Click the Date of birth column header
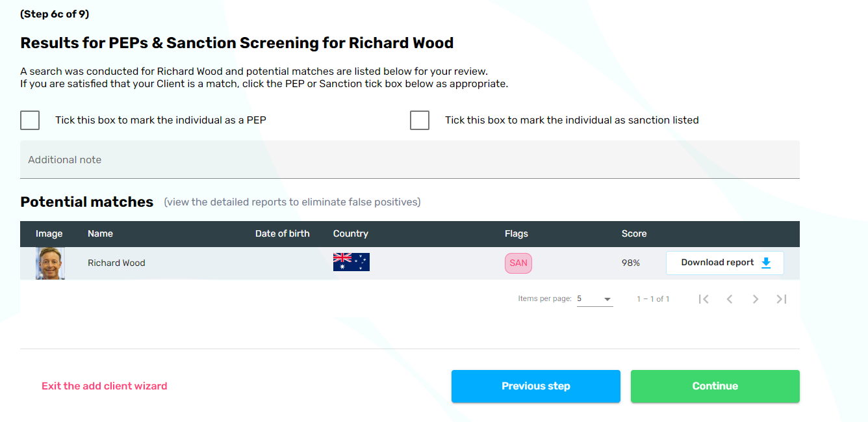868x422 pixels. 282,234
